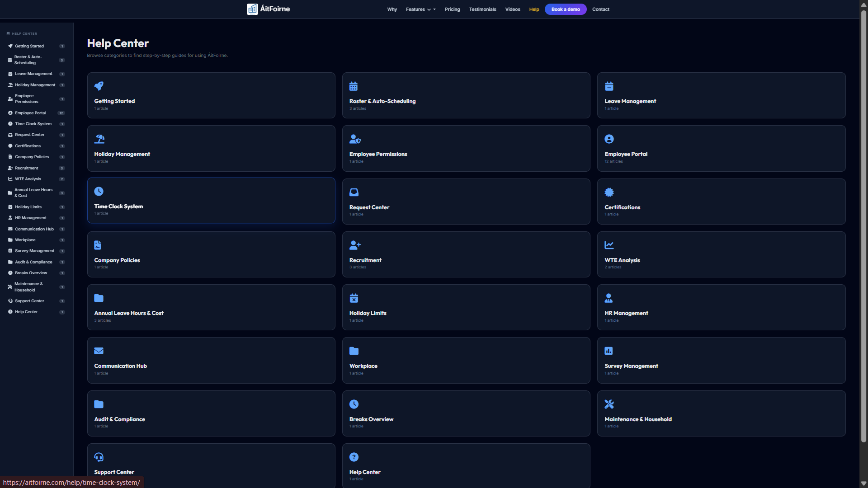Open Getting Started in the sidebar
The image size is (868, 488).
[x=37, y=46]
